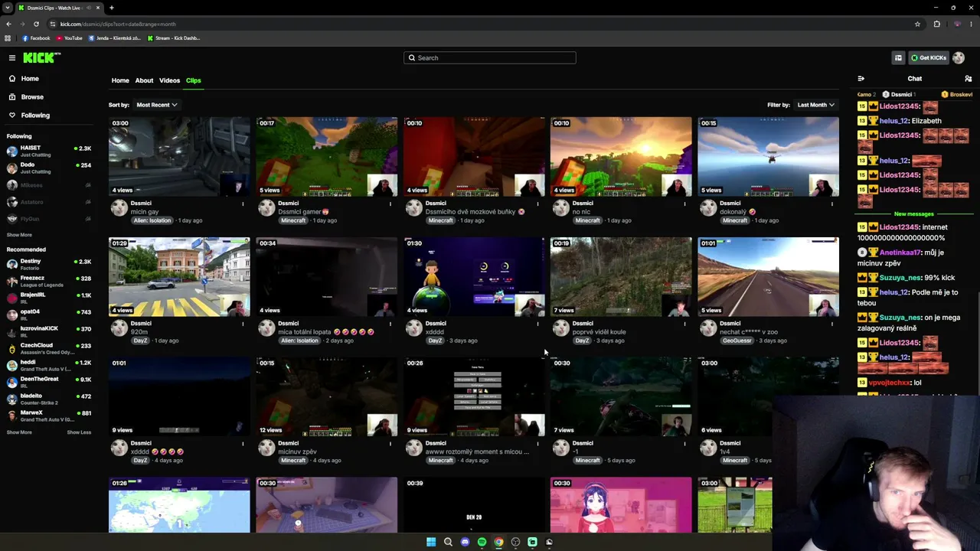980x551 pixels.
Task: Open the Jenda – Klientská zóna bookmark
Action: (115, 38)
